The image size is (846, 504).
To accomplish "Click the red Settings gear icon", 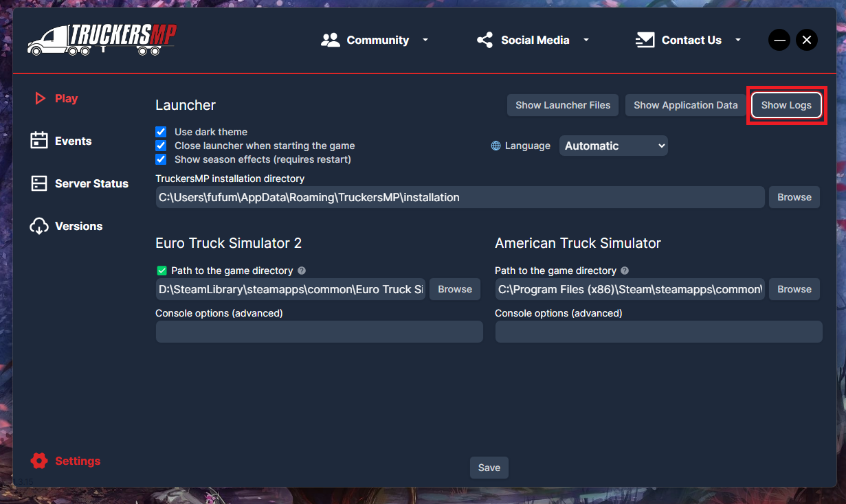I will pyautogui.click(x=39, y=461).
